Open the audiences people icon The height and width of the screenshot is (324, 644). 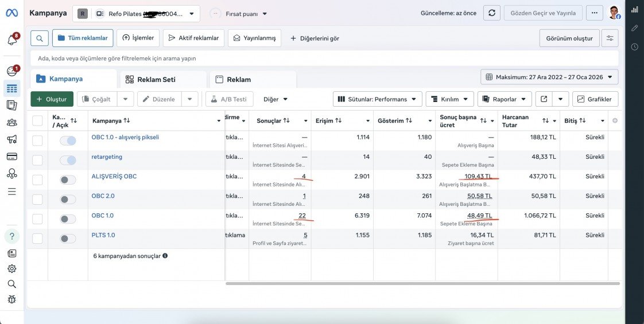tap(12, 122)
